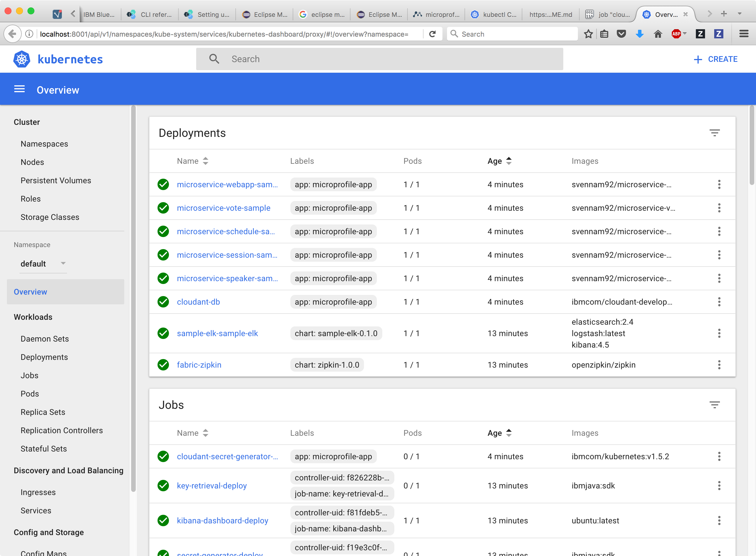Open actions menu for microservice-session-sam deployment
This screenshot has height=556, width=756.
(x=719, y=255)
